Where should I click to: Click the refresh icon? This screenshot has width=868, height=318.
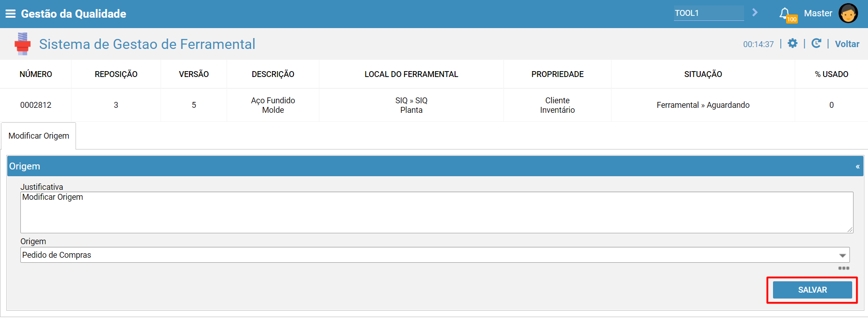(816, 43)
